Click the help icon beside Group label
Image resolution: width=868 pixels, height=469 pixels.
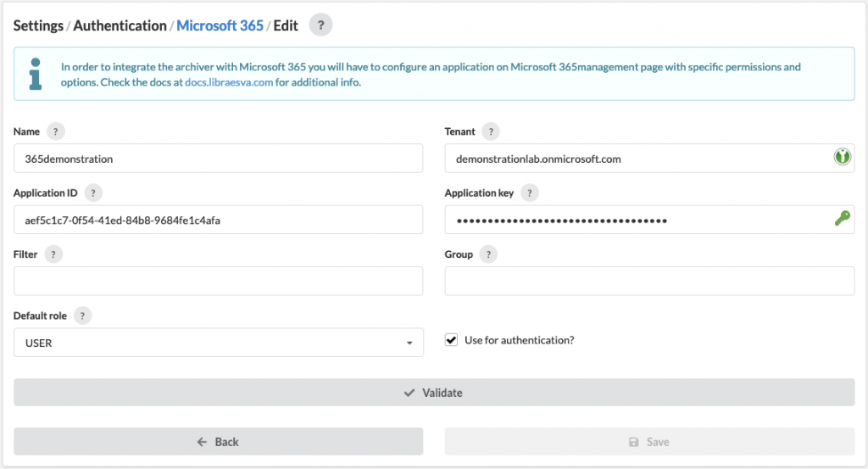click(488, 254)
